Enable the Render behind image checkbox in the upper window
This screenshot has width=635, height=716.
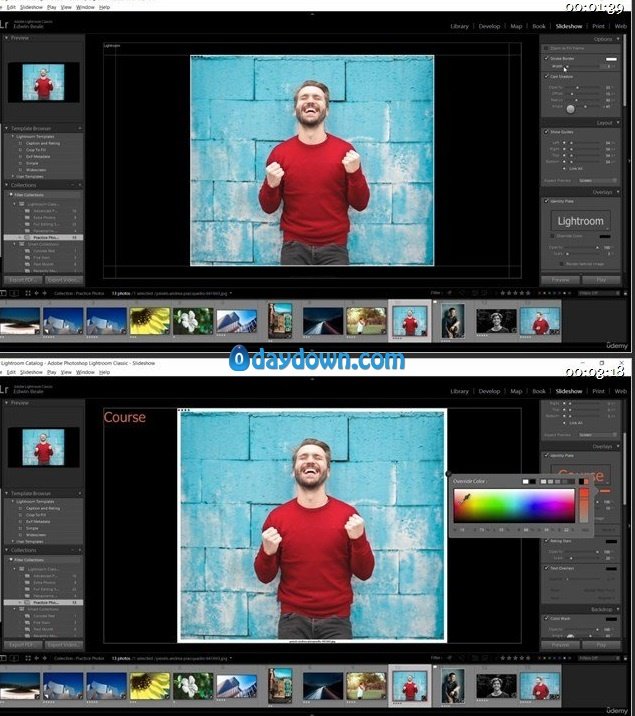[562, 263]
